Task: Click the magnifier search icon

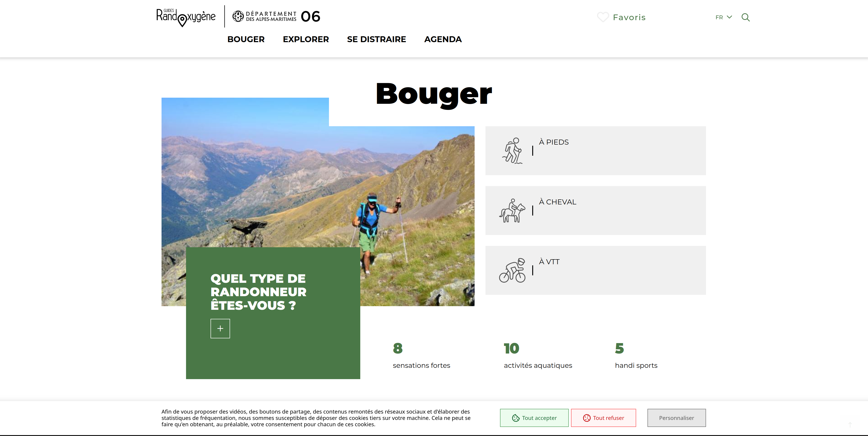Action: pos(745,17)
